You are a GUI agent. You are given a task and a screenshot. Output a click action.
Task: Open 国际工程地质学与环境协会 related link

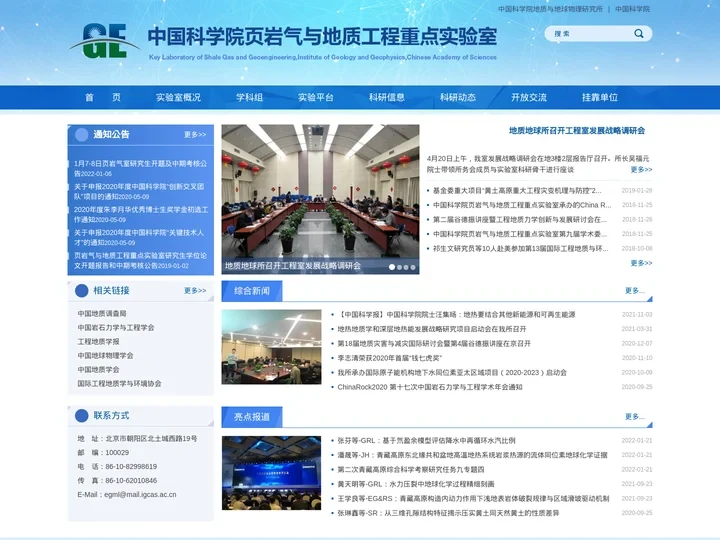(119, 383)
